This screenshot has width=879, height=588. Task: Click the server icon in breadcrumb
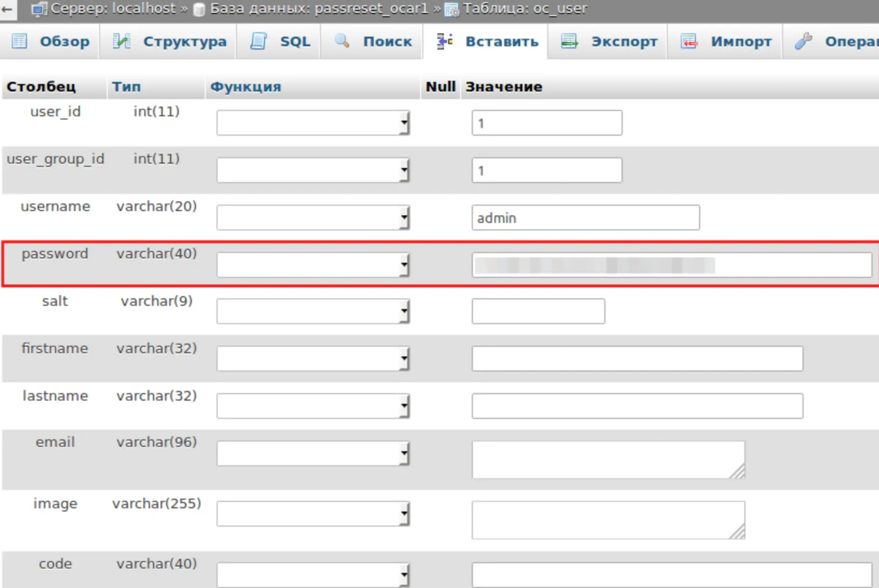click(39, 9)
